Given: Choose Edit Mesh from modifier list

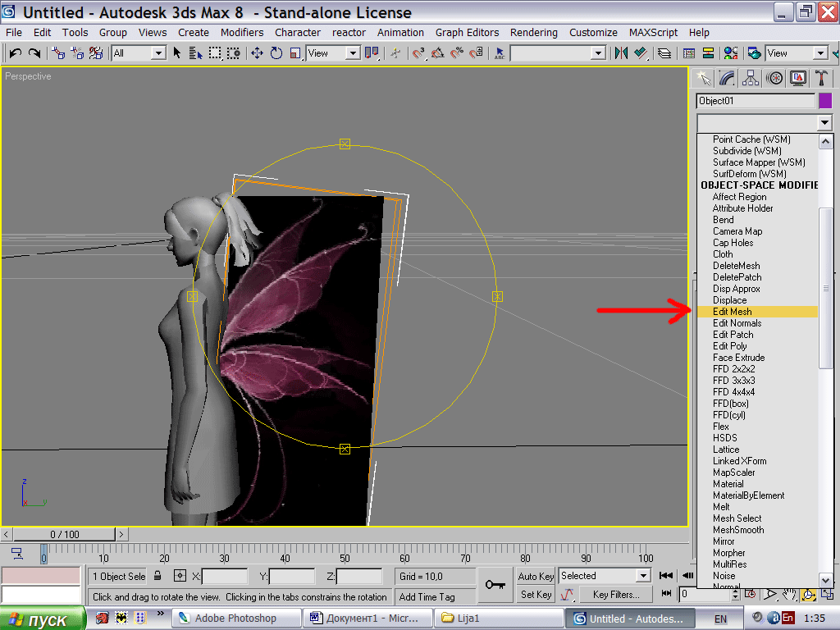Looking at the screenshot, I should 757,312.
